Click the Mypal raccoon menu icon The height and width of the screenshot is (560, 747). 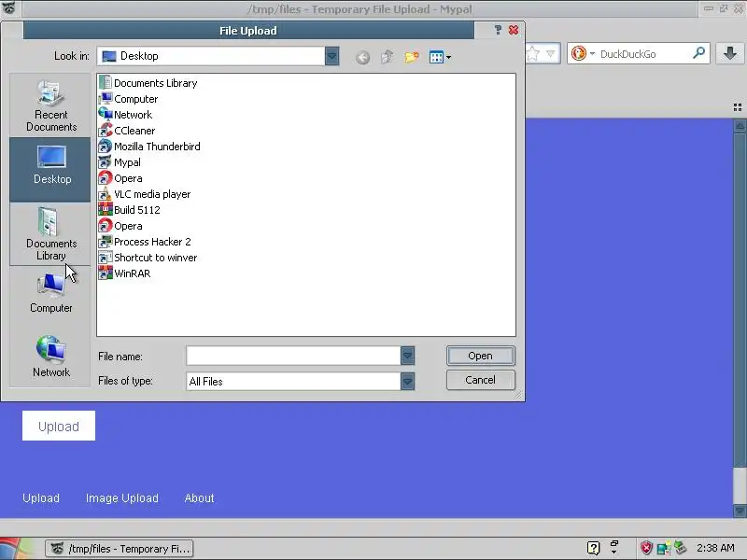click(x=8, y=8)
